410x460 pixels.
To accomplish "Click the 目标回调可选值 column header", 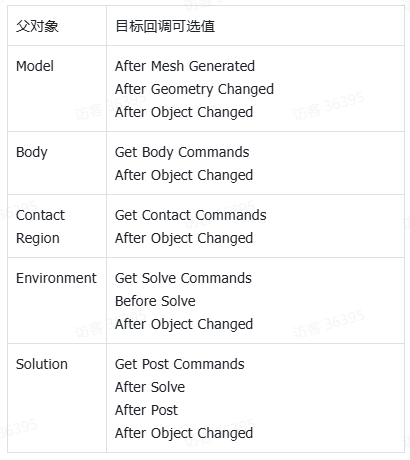I will tap(165, 26).
